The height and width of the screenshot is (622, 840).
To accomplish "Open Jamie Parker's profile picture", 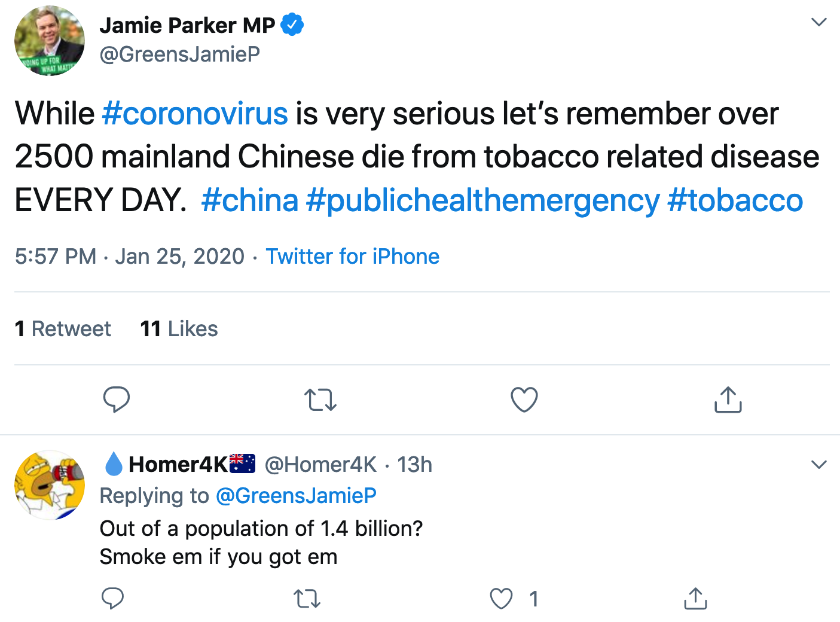I will [50, 41].
